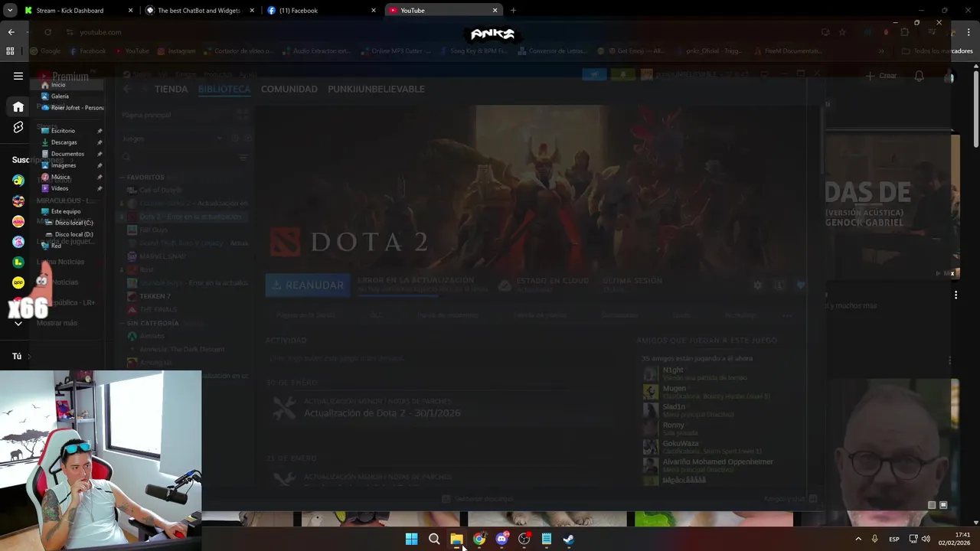Open Windows Start menu
The width and height of the screenshot is (980, 551).
[x=411, y=539]
